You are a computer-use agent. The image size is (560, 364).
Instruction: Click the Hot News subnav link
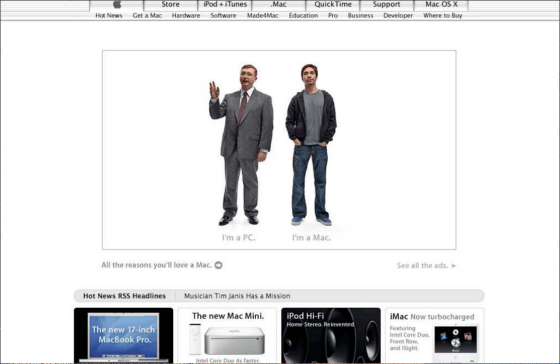(109, 16)
